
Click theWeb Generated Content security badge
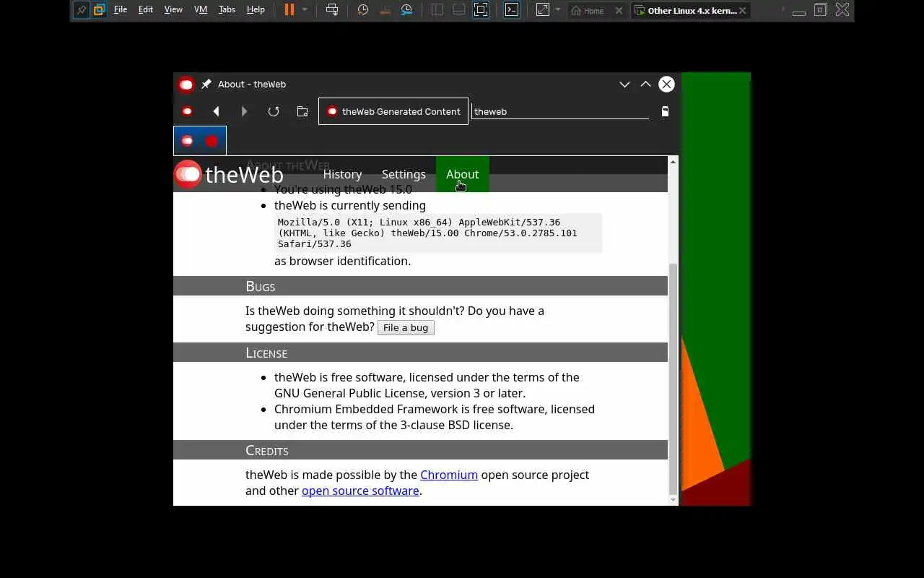tap(393, 111)
